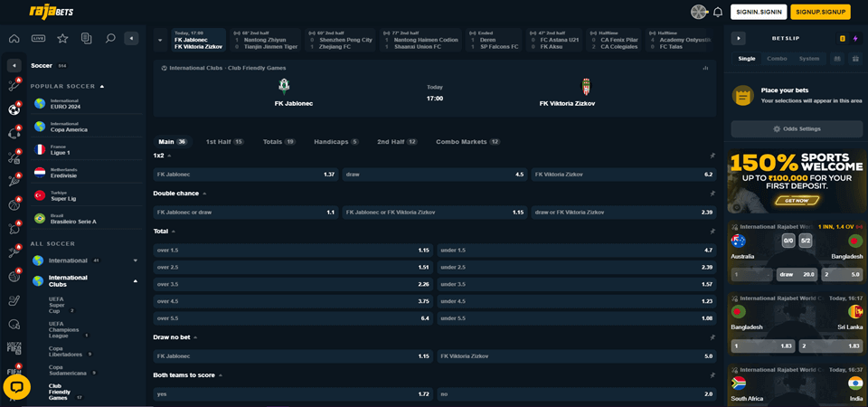
Task: Collapse Both teams to score section
Action: (221, 375)
